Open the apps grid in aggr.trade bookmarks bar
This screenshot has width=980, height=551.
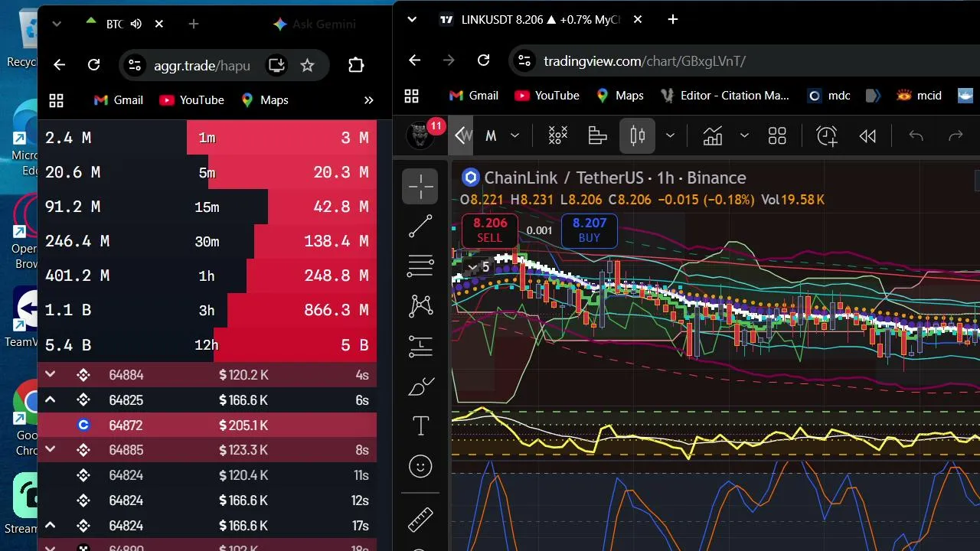(x=56, y=100)
